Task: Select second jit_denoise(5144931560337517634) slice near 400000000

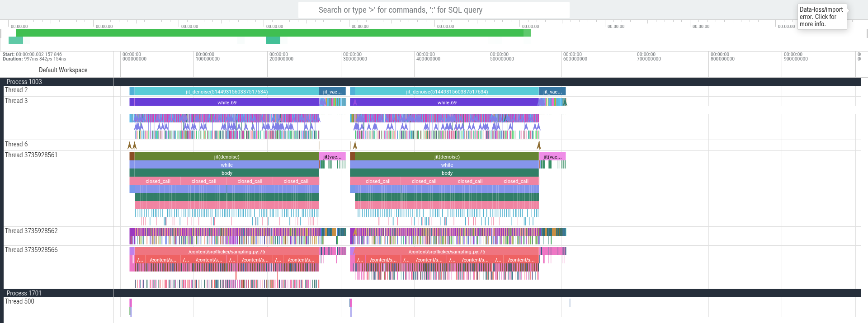Action: (447, 92)
